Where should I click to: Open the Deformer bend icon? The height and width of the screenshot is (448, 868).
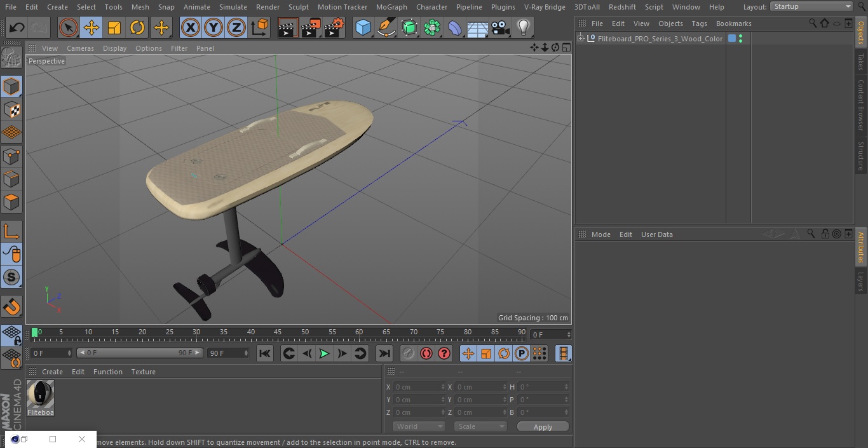(x=455, y=27)
